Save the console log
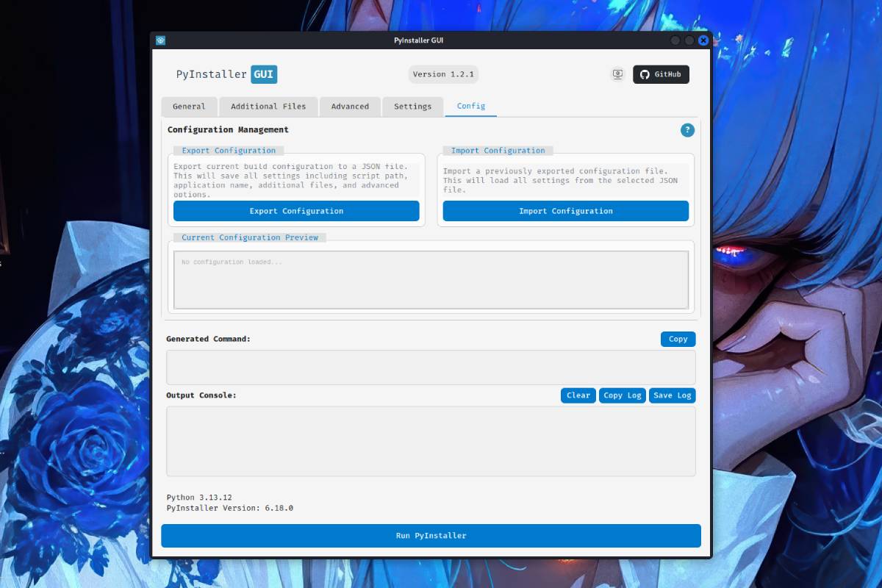Screen dimensions: 882x588 672,395
